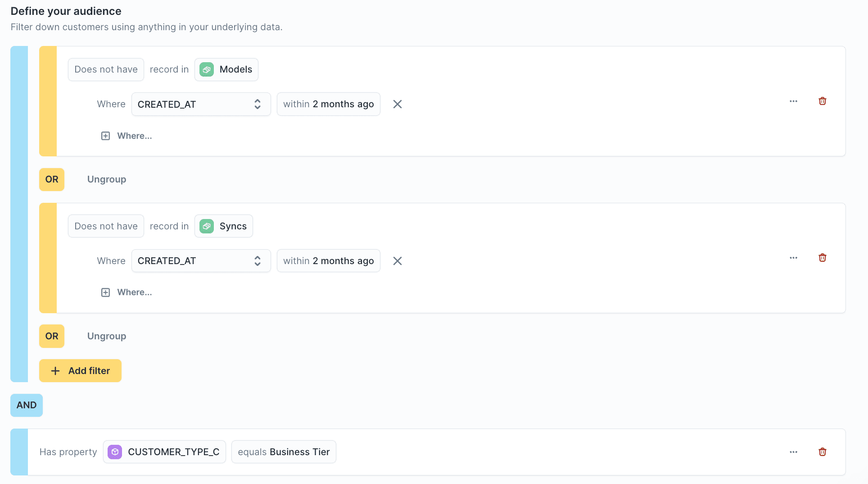Viewport: 868px width, 484px height.
Task: Add a Where clause to Syncs filter
Action: [127, 292]
